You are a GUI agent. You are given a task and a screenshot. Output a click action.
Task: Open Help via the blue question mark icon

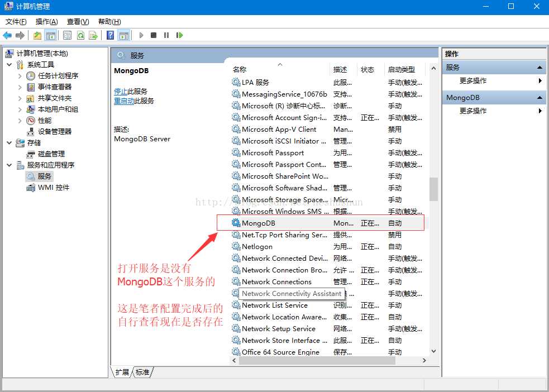click(110, 35)
